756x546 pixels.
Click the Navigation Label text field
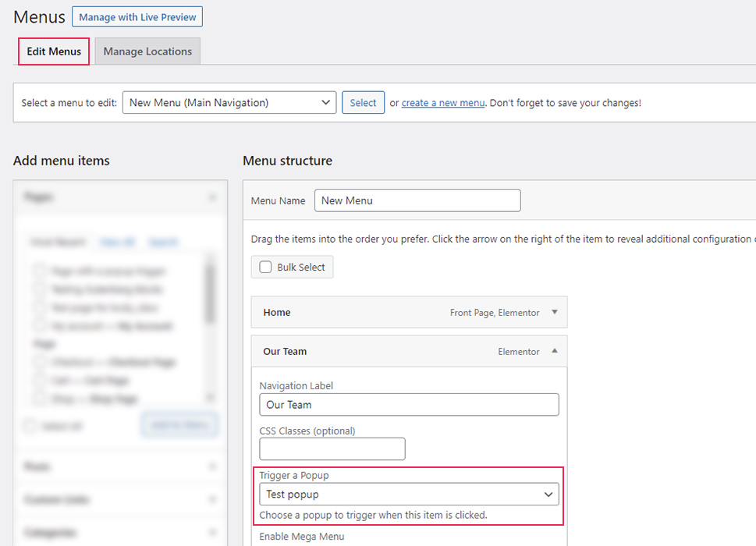[408, 404]
